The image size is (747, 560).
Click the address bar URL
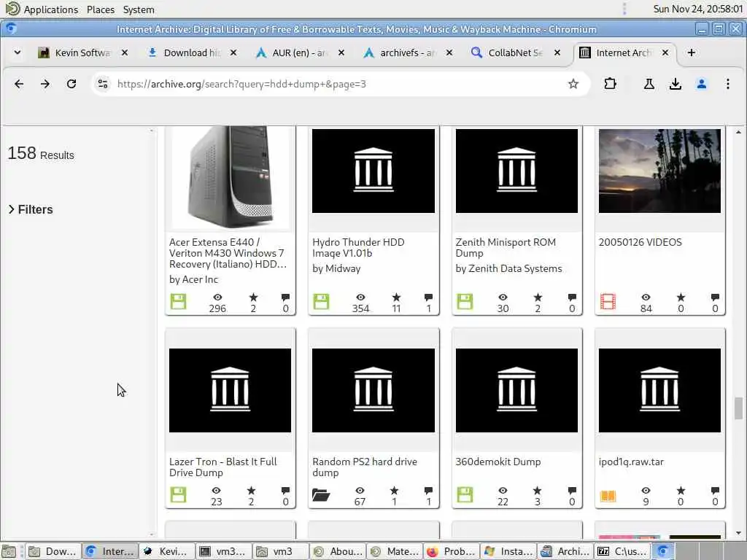click(241, 85)
